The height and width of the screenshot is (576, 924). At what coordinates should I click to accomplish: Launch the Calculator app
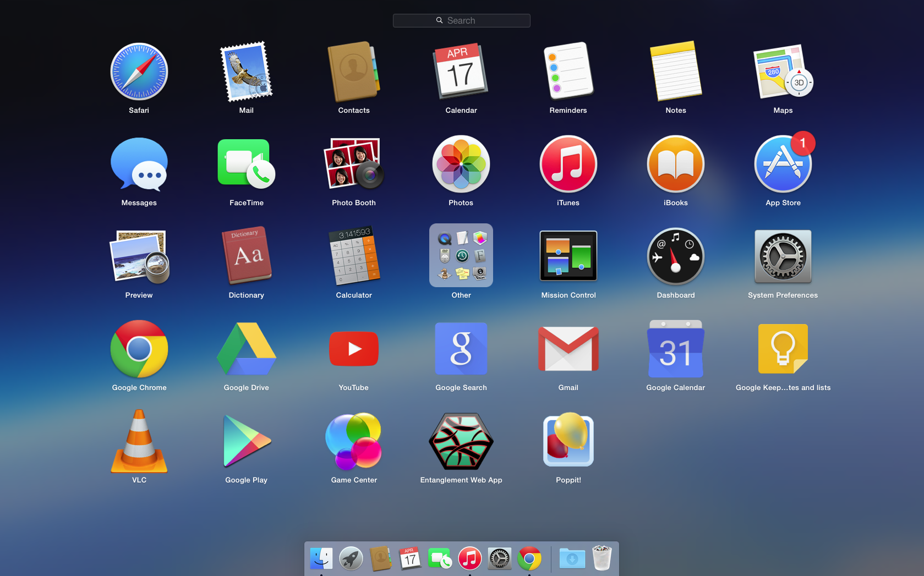pyautogui.click(x=354, y=255)
